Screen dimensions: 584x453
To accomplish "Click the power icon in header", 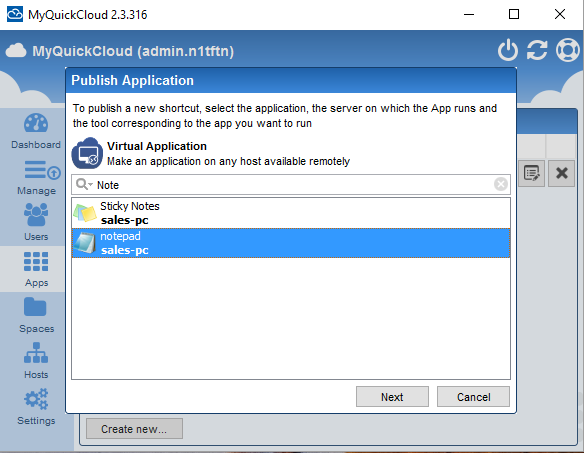I will [x=508, y=50].
